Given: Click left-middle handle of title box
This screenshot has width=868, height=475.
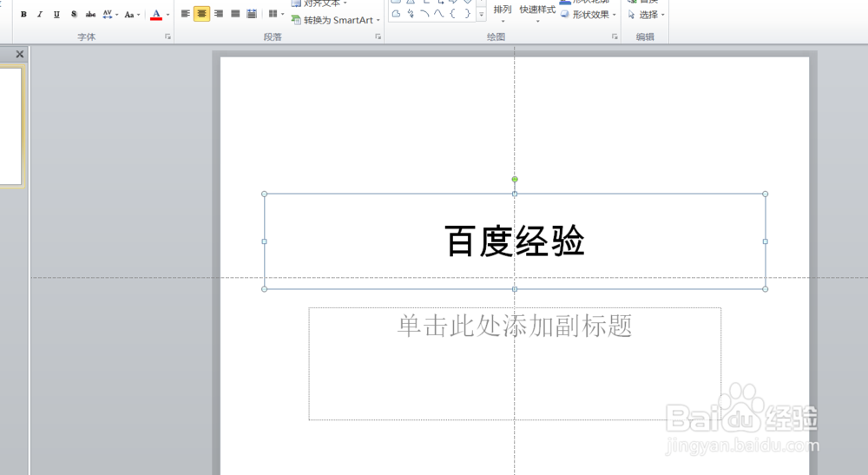Looking at the screenshot, I should (x=264, y=241).
